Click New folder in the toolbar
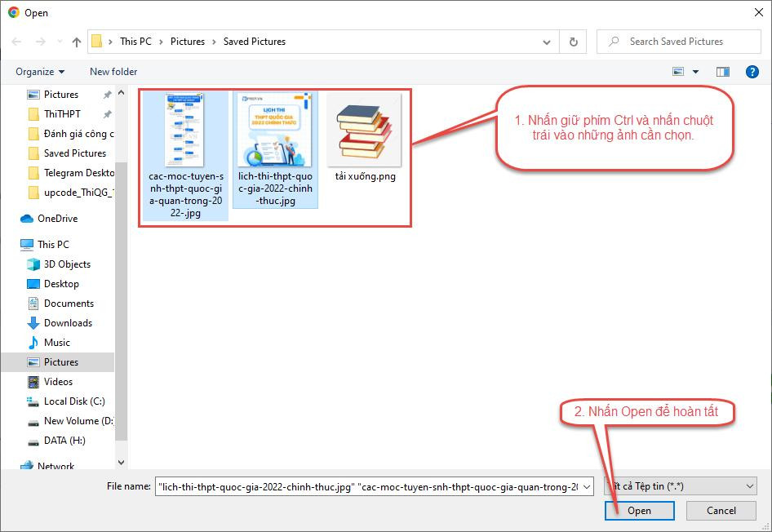The width and height of the screenshot is (772, 532). 113,72
